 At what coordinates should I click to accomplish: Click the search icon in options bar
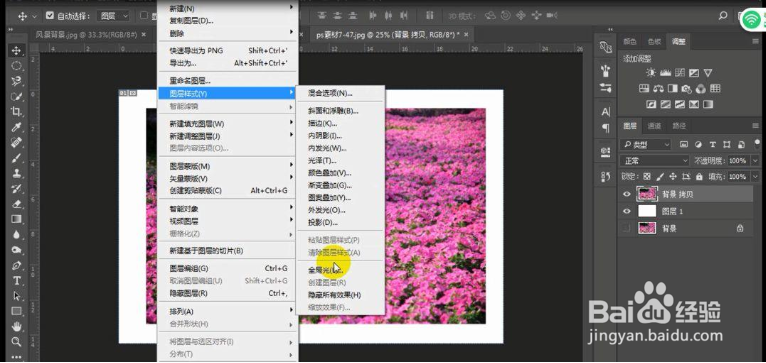coord(723,16)
